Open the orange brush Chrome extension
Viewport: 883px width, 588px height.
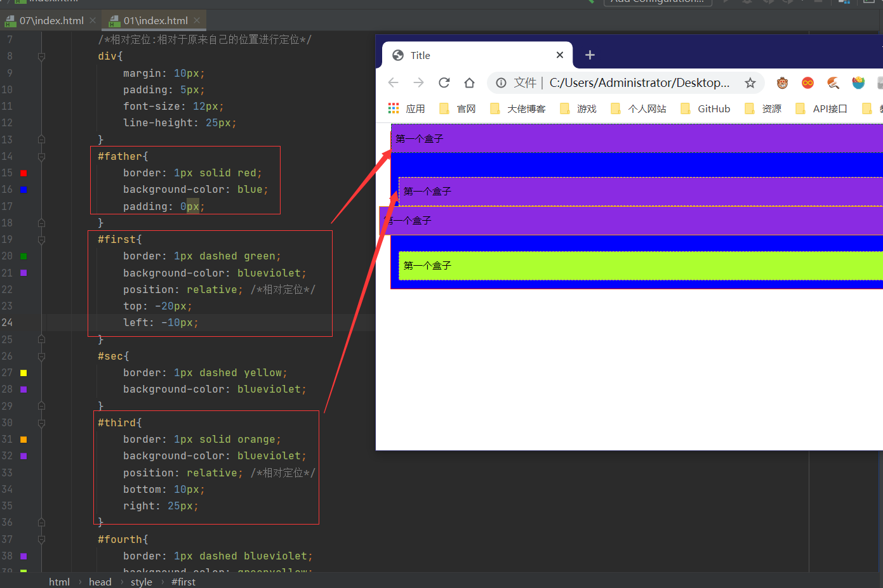click(833, 82)
